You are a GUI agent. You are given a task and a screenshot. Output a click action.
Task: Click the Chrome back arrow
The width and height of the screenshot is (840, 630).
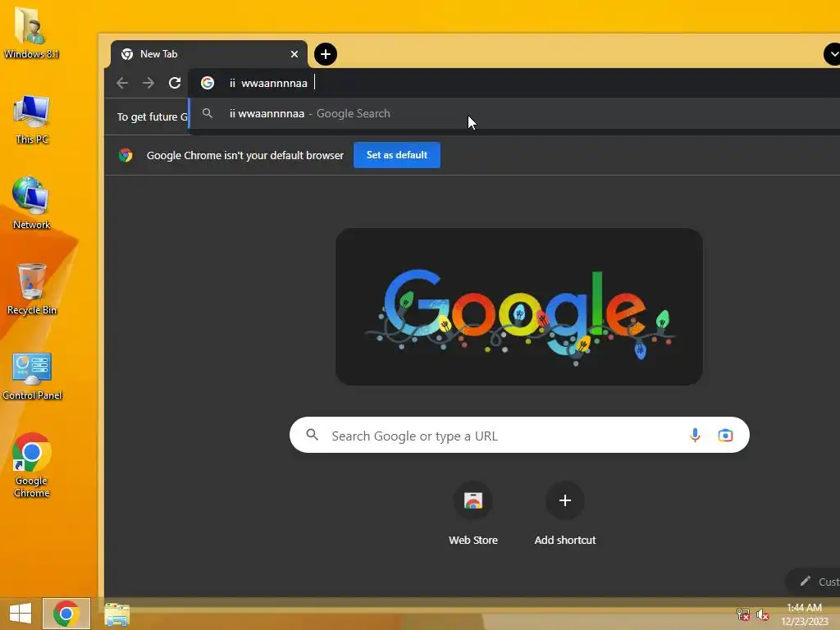[x=122, y=83]
